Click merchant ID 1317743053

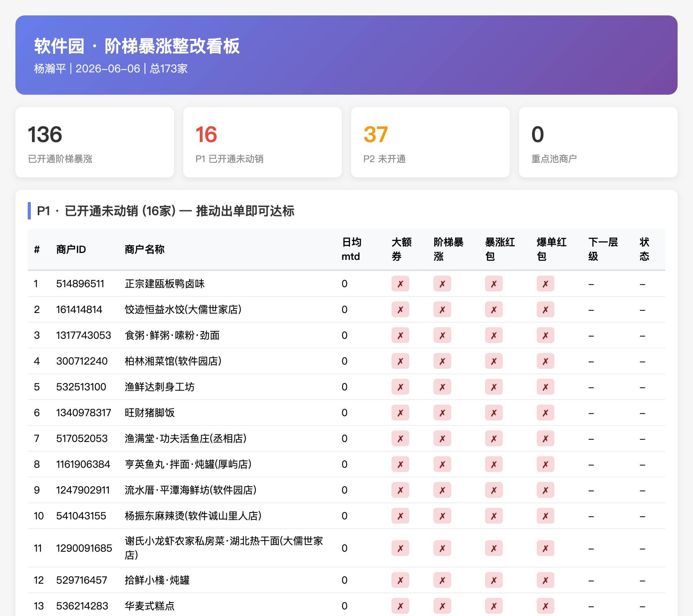(x=84, y=335)
